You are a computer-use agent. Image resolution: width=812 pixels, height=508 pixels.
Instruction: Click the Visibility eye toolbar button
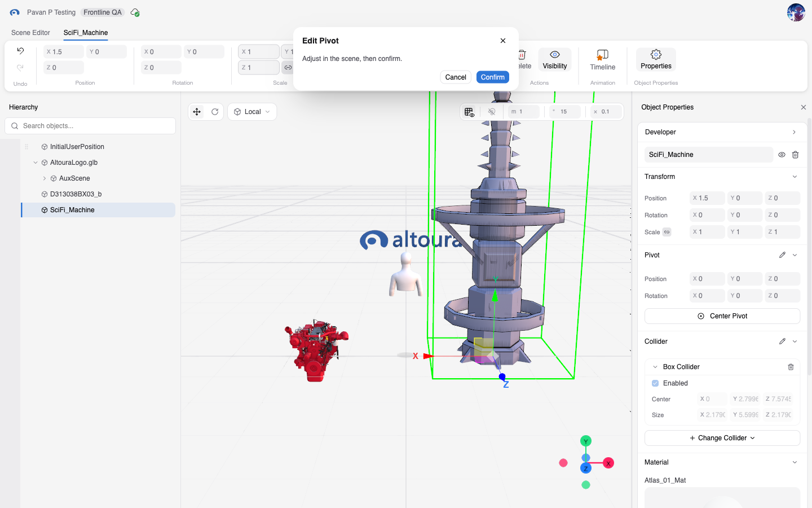[555, 59]
